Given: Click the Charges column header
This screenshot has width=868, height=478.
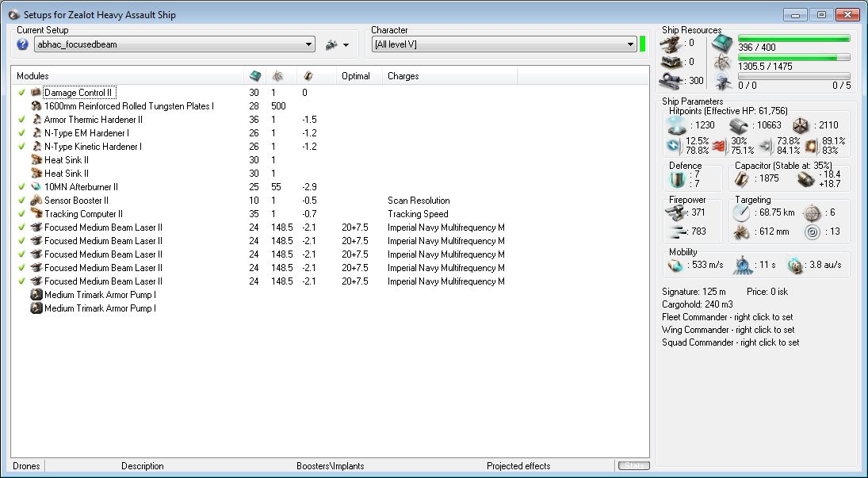Looking at the screenshot, I should 450,76.
